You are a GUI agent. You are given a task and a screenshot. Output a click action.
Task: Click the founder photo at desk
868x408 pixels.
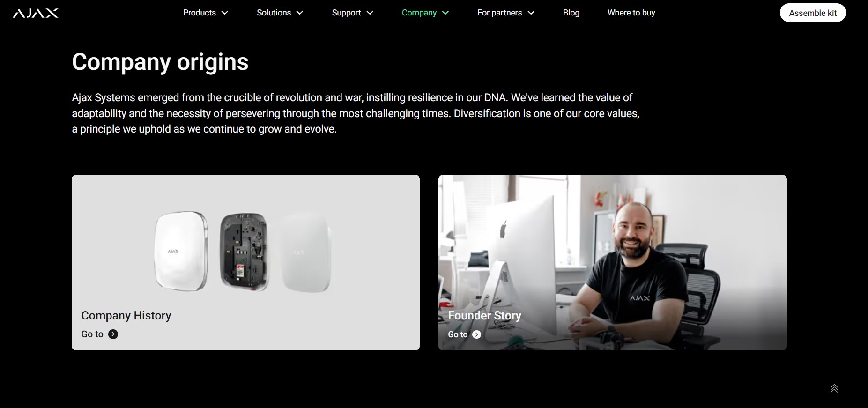[x=612, y=262]
